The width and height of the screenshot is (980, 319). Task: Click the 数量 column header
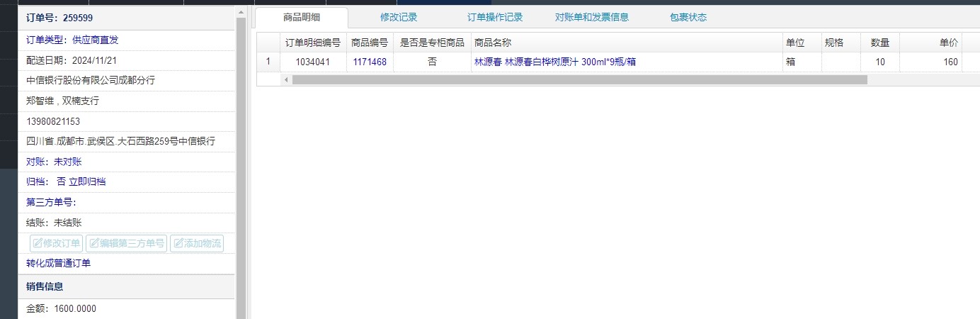point(880,43)
